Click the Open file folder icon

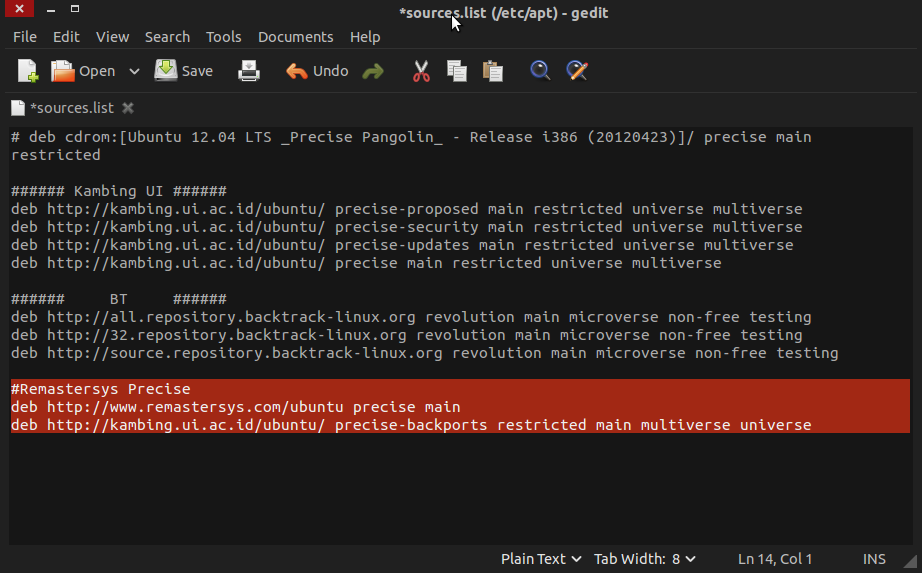click(62, 71)
